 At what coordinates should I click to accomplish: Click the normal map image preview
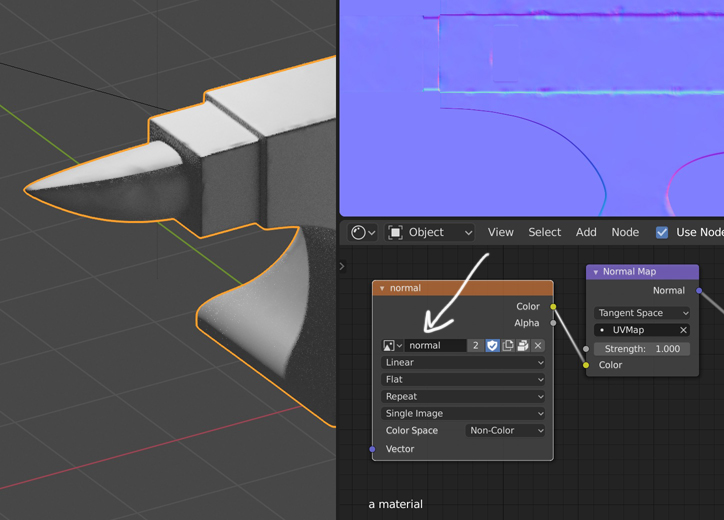pyautogui.click(x=531, y=108)
